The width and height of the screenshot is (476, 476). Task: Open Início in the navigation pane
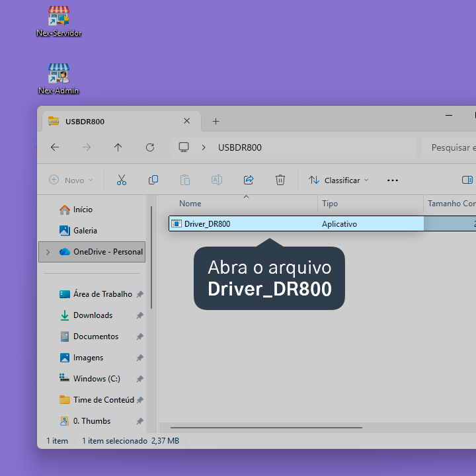point(76,210)
